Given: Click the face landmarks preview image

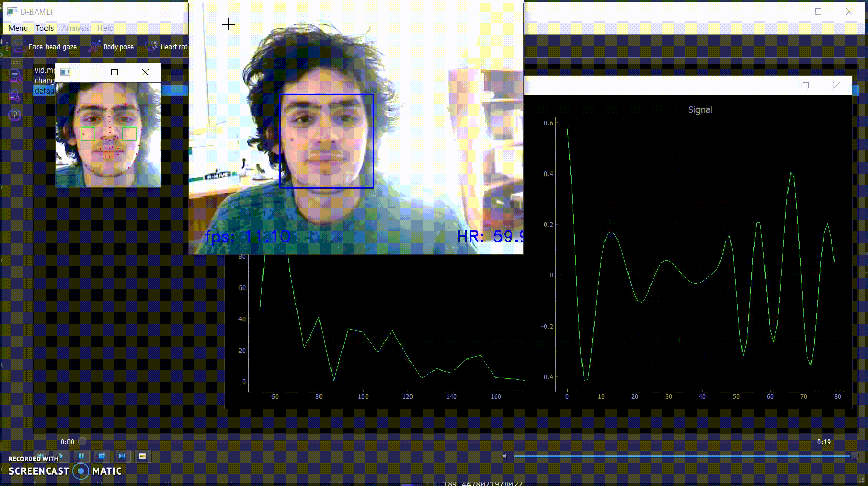Looking at the screenshot, I should click(108, 134).
